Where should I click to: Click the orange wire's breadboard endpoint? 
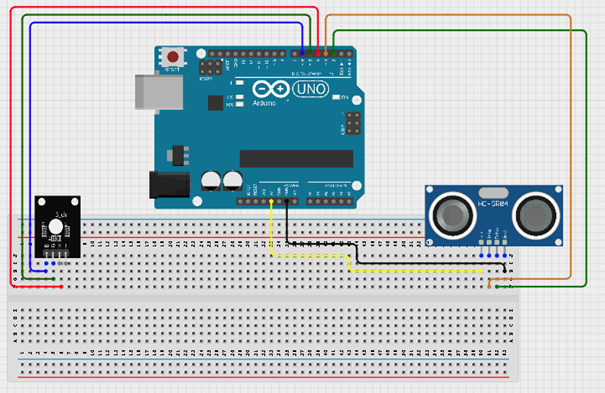click(489, 287)
